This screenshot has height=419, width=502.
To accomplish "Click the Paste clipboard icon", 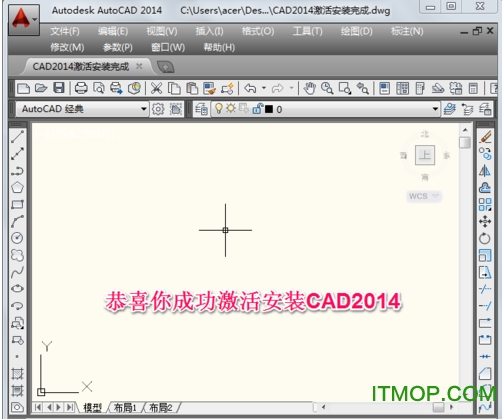I will 192,88.
